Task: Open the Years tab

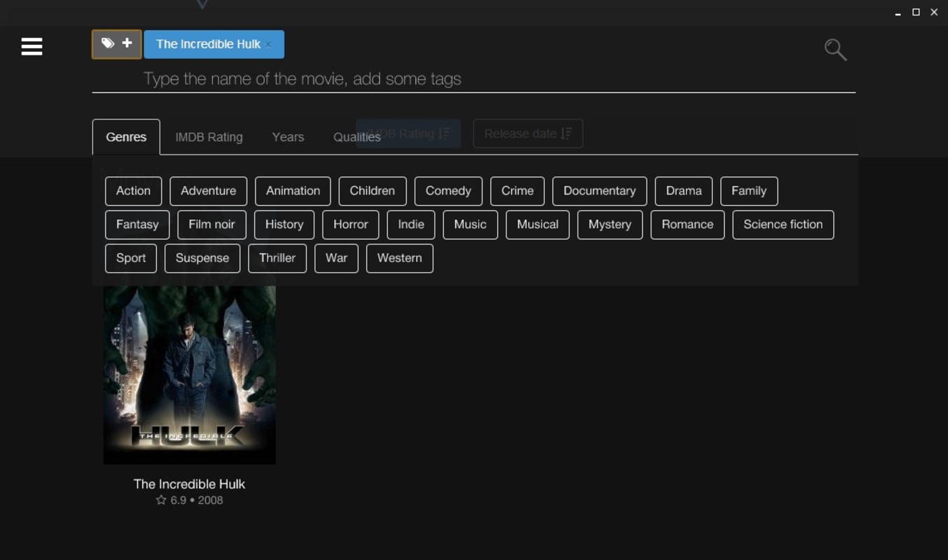Action: (x=288, y=137)
